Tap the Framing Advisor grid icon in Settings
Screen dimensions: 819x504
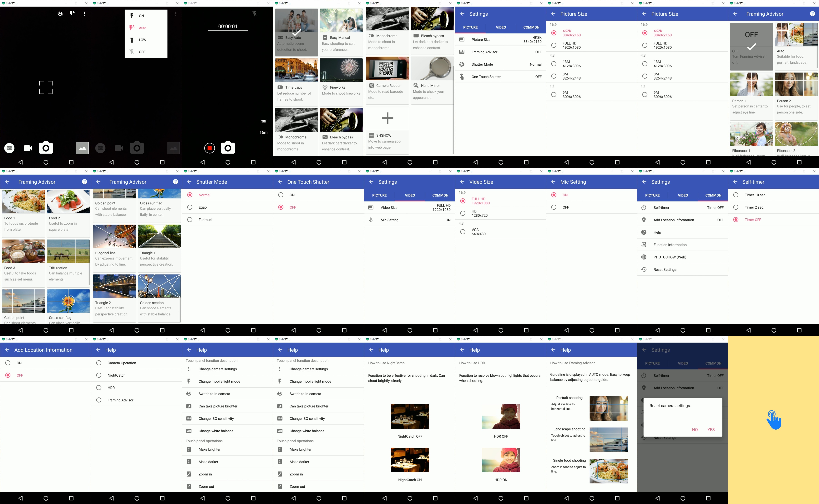(462, 52)
